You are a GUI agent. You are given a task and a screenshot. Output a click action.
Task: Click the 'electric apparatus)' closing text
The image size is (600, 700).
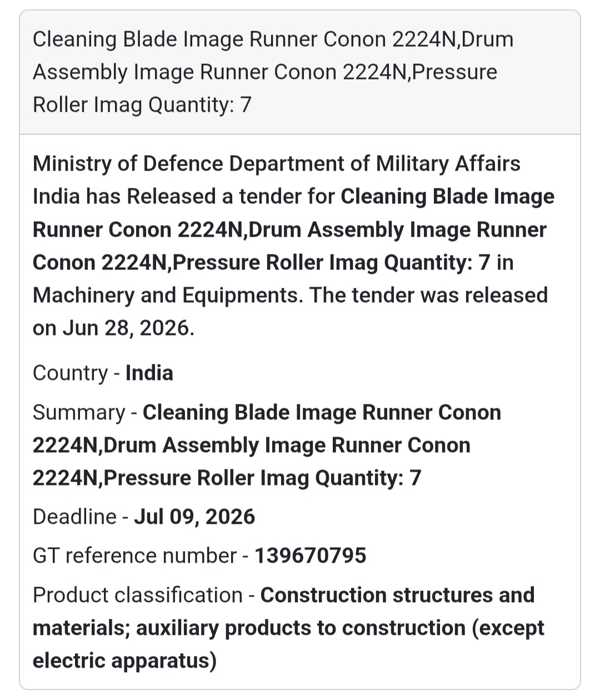tap(125, 661)
